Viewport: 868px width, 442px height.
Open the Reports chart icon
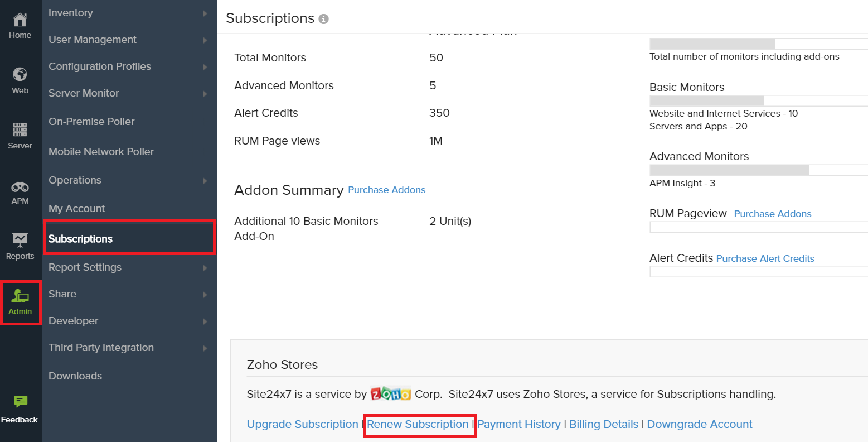click(20, 241)
